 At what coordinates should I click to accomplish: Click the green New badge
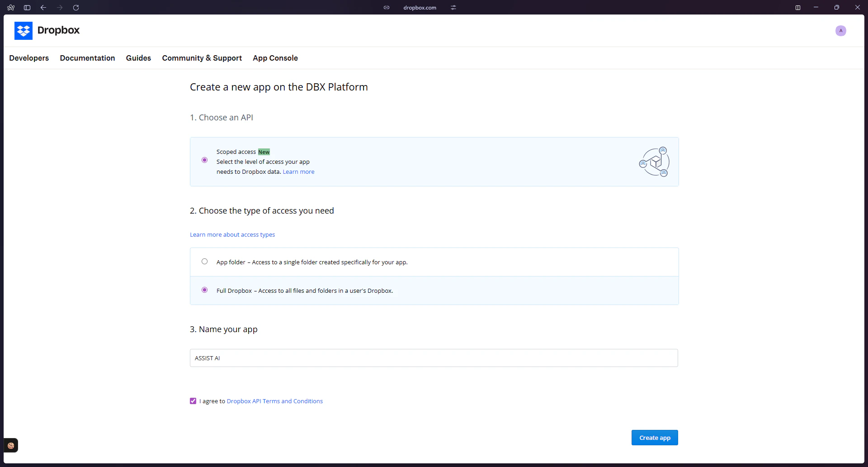click(x=264, y=152)
